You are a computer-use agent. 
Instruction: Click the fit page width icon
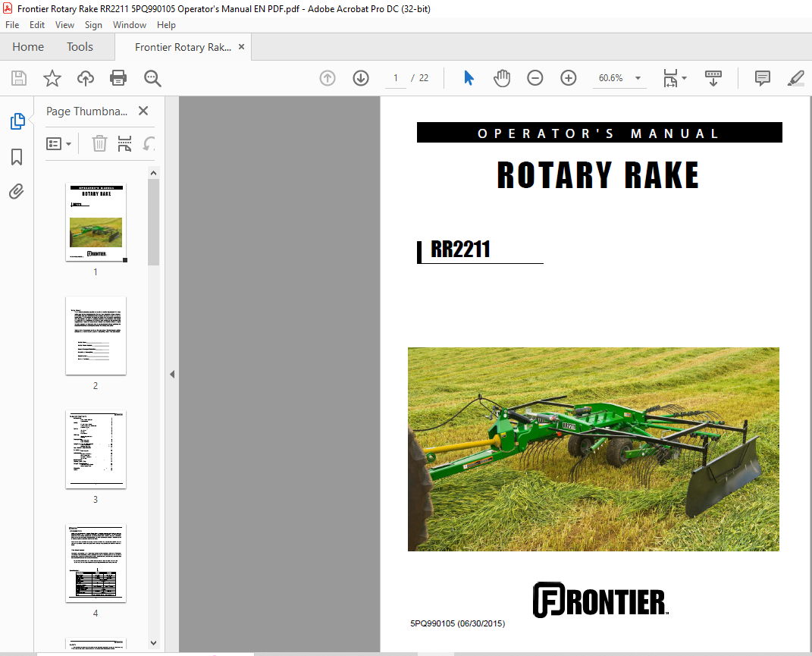pyautogui.click(x=670, y=78)
